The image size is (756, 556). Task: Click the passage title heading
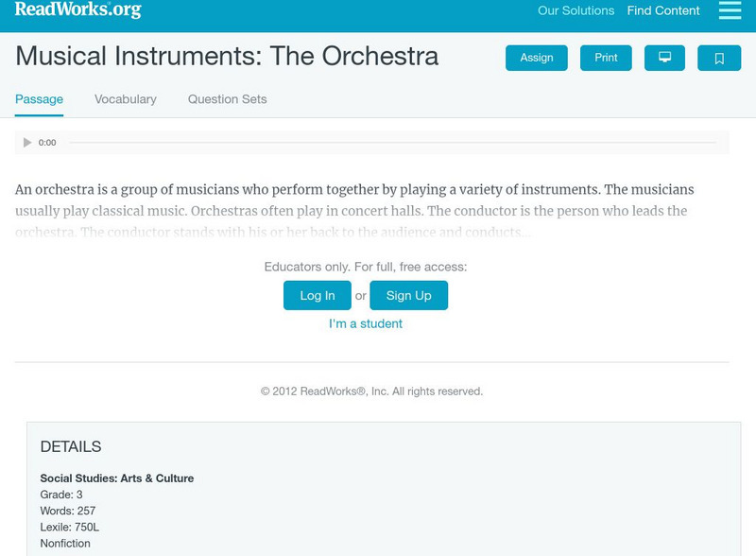point(227,56)
